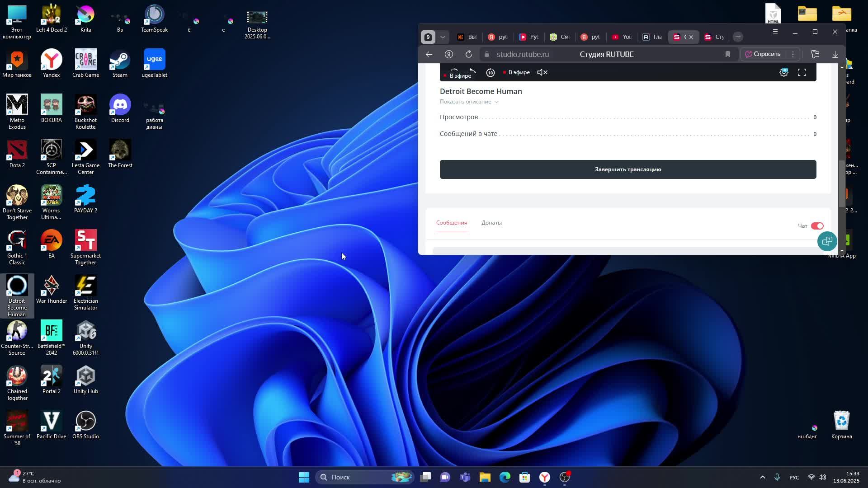This screenshot has width=868, height=488.
Task: Switch to the Донаты tab
Action: click(x=491, y=223)
